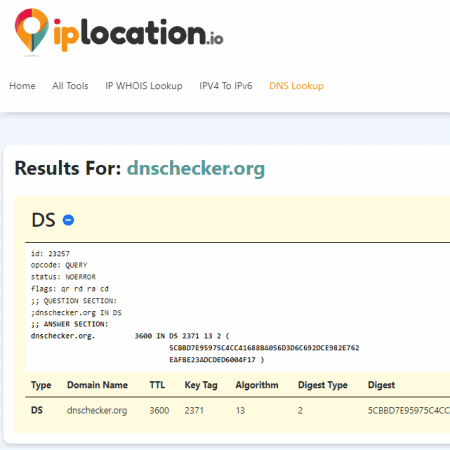The image size is (450, 450).
Task: Click the "3600 IN DS 2371 13 2 (" record text
Action: [x=182, y=336]
